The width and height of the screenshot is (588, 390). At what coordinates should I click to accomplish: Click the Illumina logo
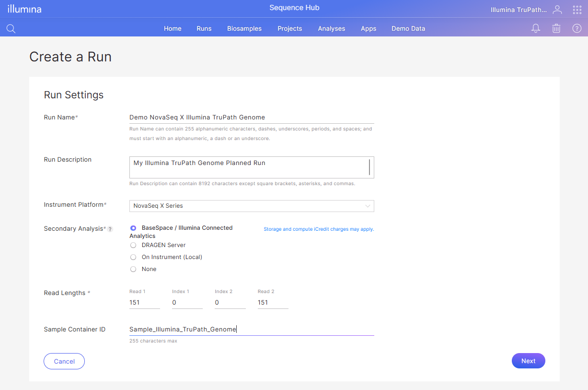(x=24, y=9)
